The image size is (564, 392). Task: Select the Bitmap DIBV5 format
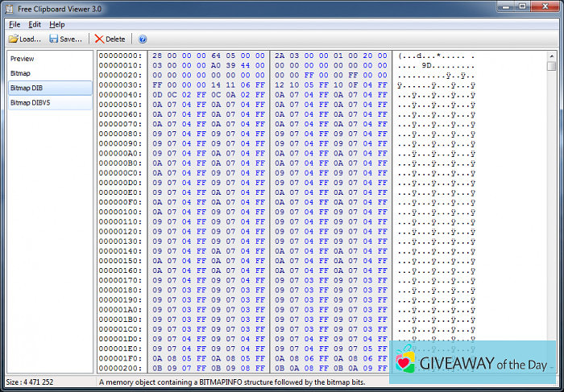[x=50, y=103]
